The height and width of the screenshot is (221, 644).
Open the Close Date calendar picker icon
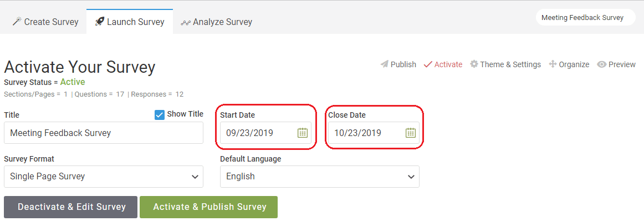click(411, 133)
